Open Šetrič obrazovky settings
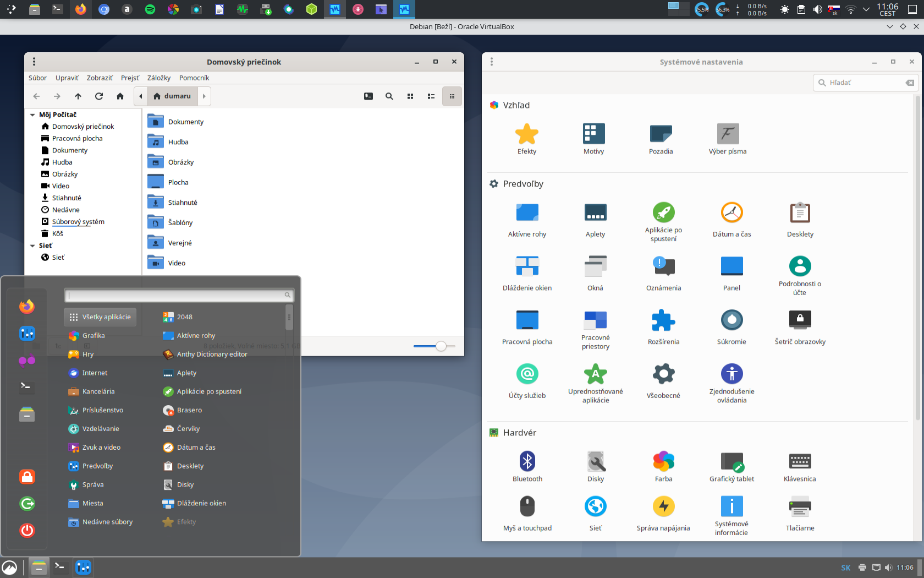Image resolution: width=924 pixels, height=578 pixels. click(800, 328)
